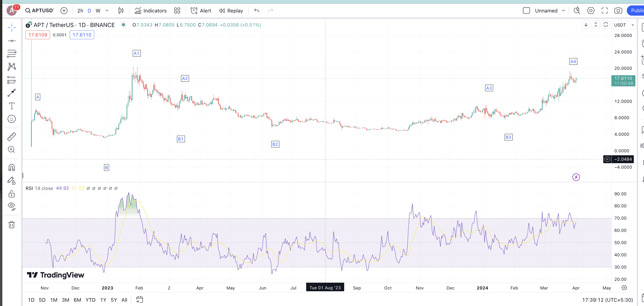
Task: Click the red 17.6109 sell price box
Action: pos(38,35)
